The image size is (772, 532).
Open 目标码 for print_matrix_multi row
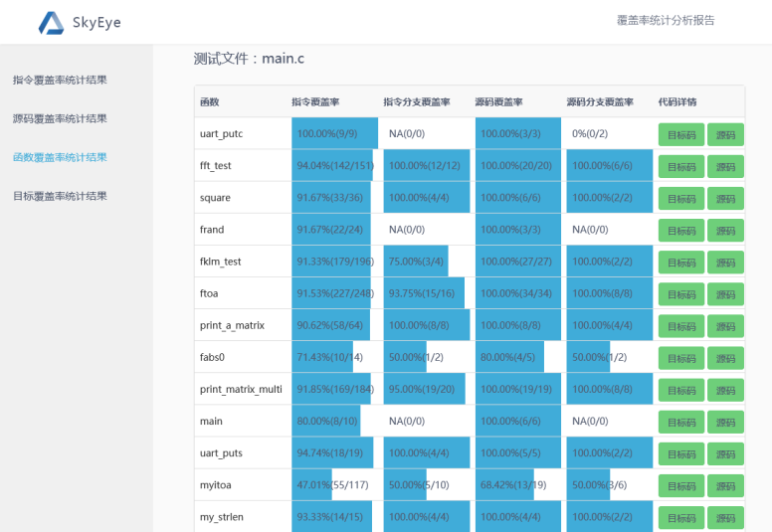coord(681,391)
